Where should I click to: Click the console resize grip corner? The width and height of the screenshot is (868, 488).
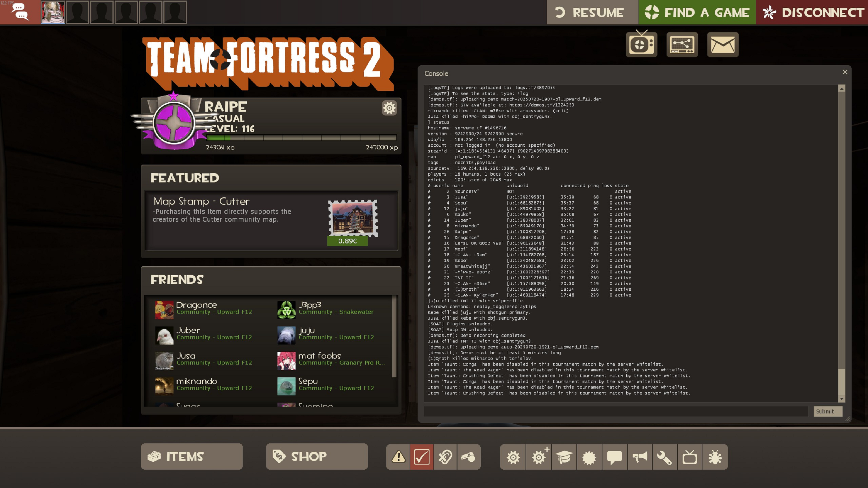pyautogui.click(x=848, y=419)
